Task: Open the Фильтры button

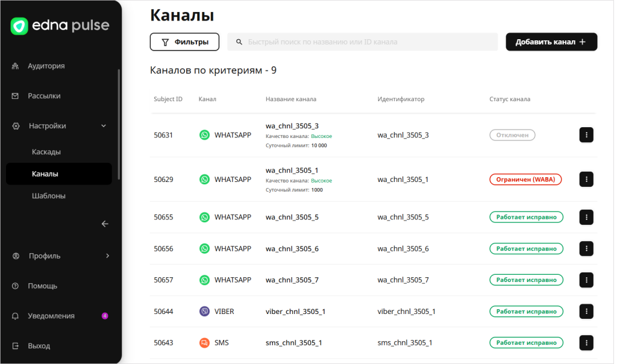Action: [x=184, y=42]
